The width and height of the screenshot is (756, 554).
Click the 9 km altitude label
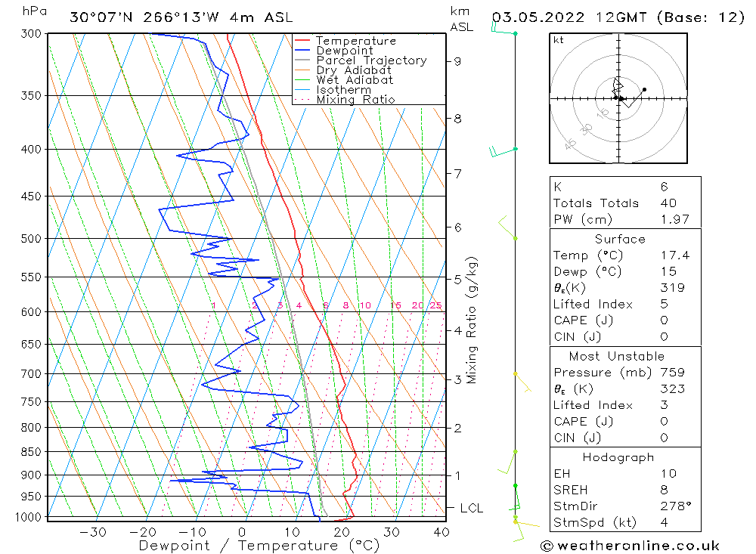click(x=457, y=61)
